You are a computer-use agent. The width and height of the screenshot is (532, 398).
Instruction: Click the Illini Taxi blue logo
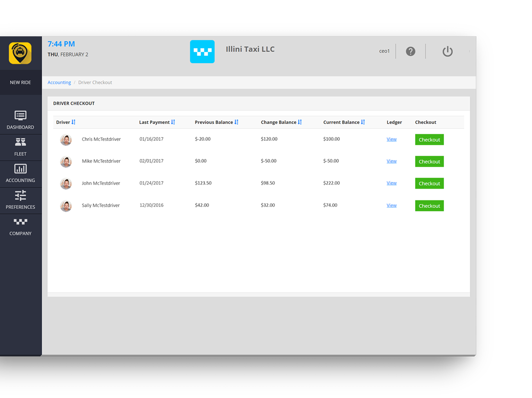point(202,52)
